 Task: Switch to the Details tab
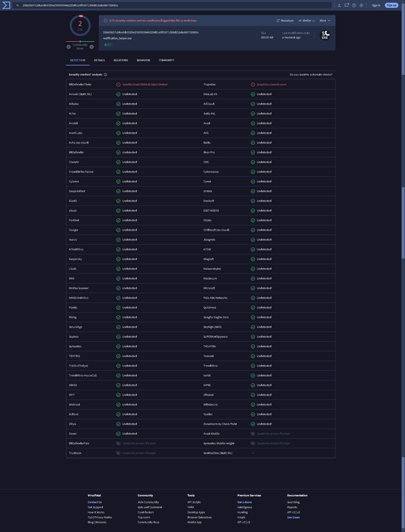[x=99, y=61]
